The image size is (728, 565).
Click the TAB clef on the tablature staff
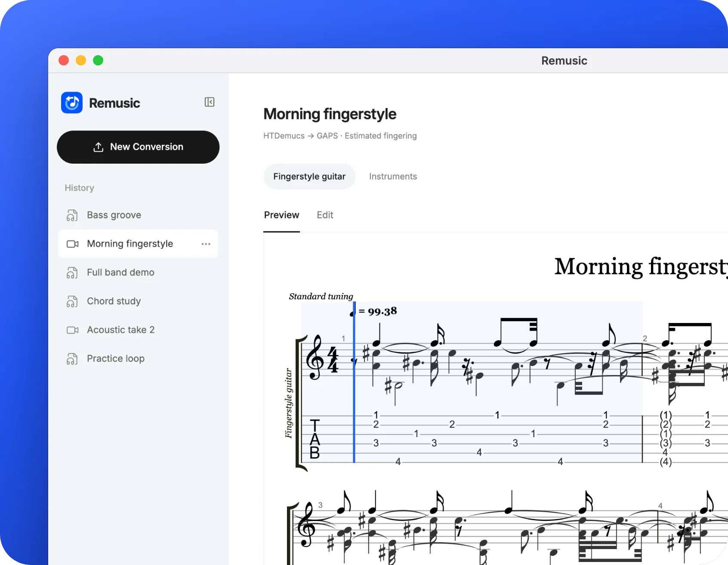click(x=315, y=439)
